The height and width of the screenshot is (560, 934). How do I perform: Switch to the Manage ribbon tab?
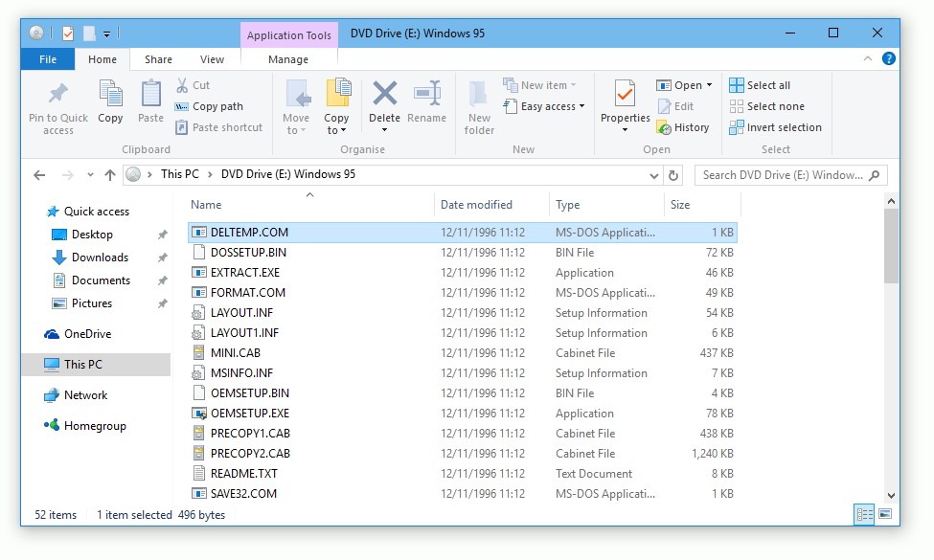pyautogui.click(x=288, y=59)
